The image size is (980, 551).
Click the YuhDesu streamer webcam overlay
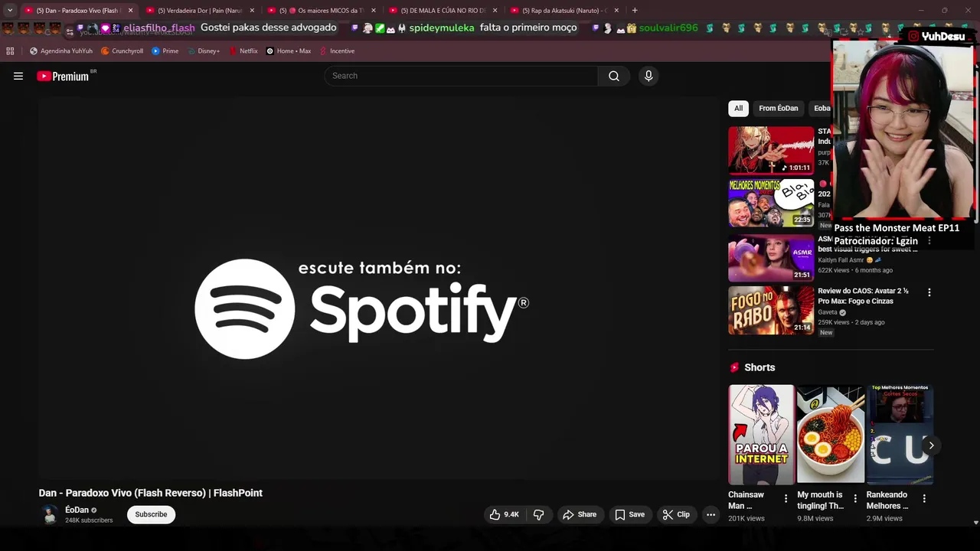point(903,130)
